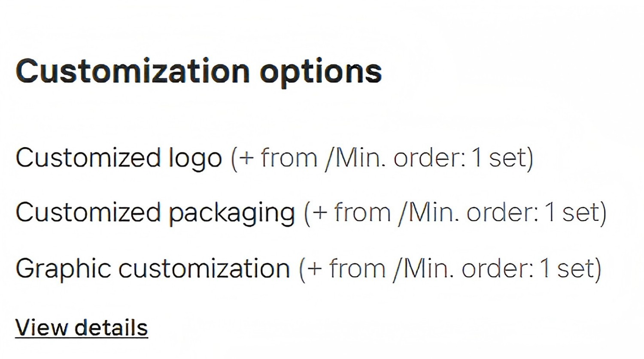
Task: Select the Graphic customization option label
Action: pos(153,269)
